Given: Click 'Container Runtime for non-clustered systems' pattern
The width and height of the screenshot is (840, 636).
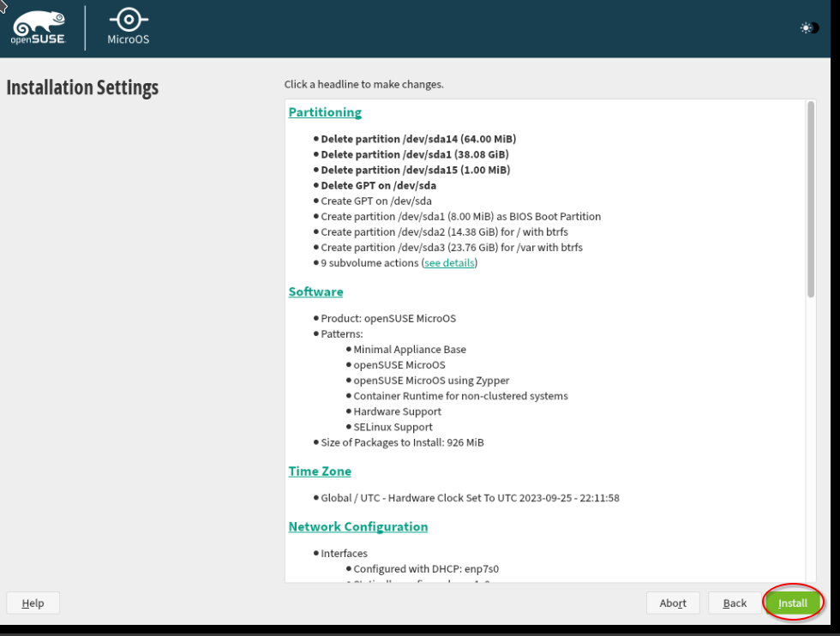Looking at the screenshot, I should [x=461, y=396].
